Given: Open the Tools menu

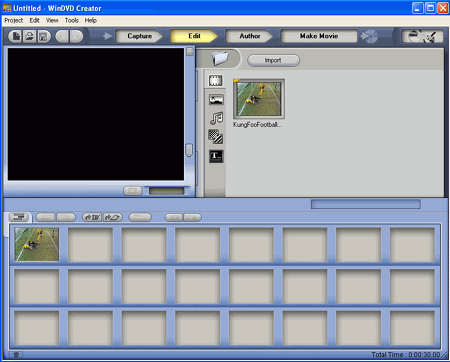Looking at the screenshot, I should click(71, 20).
